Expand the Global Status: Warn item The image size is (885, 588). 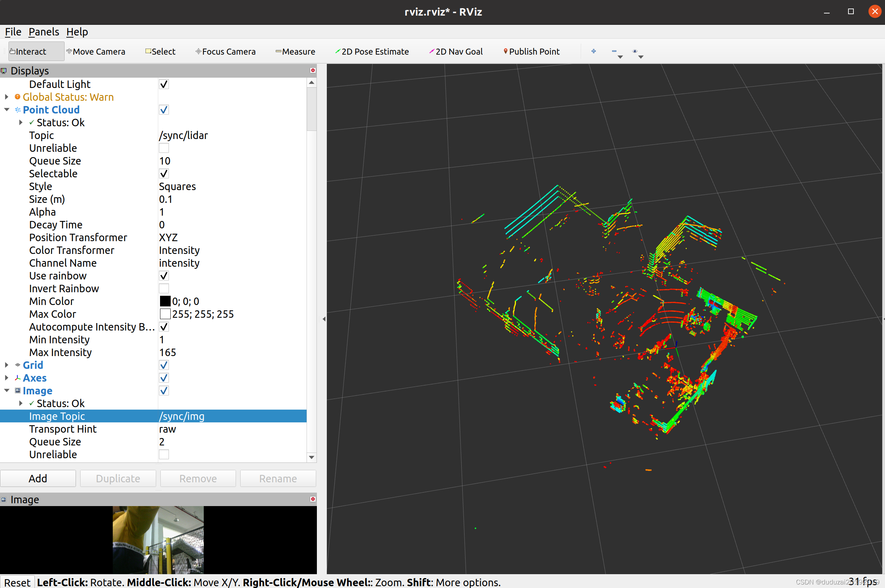click(7, 97)
